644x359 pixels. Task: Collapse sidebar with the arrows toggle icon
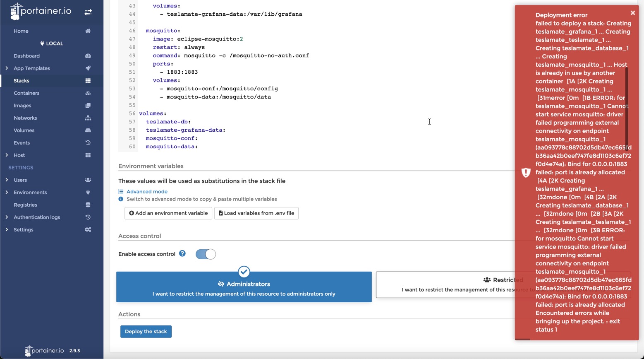tap(88, 12)
